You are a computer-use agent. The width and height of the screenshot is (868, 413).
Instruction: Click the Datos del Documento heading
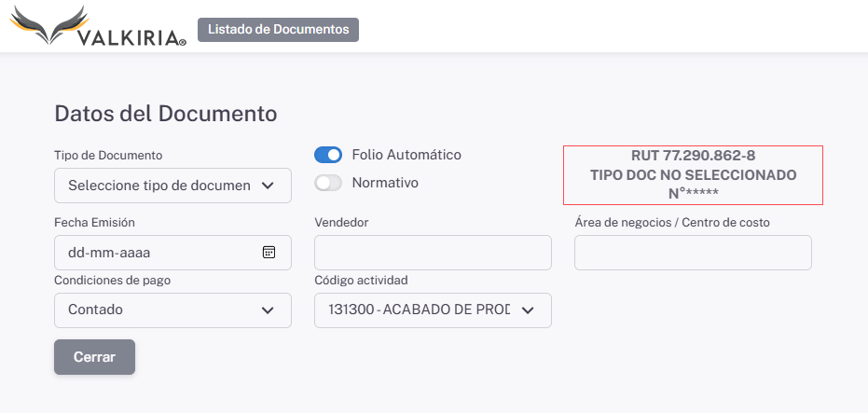click(x=166, y=114)
